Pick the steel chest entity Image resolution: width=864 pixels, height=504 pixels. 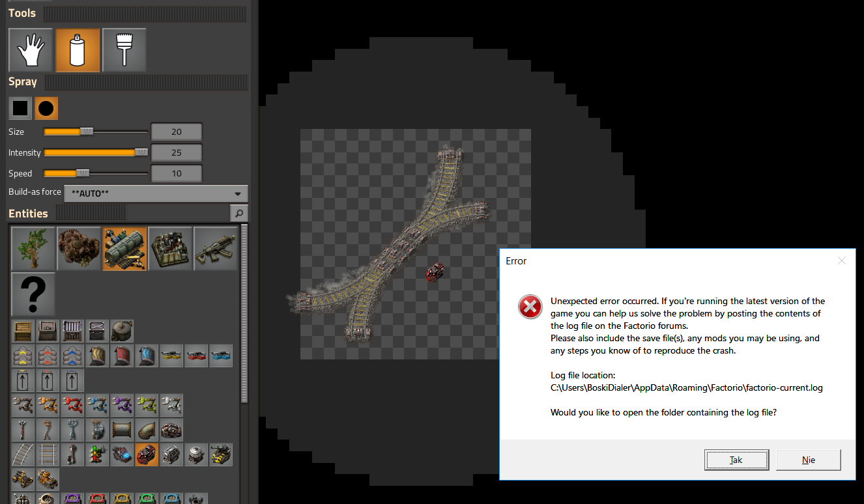pyautogui.click(x=73, y=331)
